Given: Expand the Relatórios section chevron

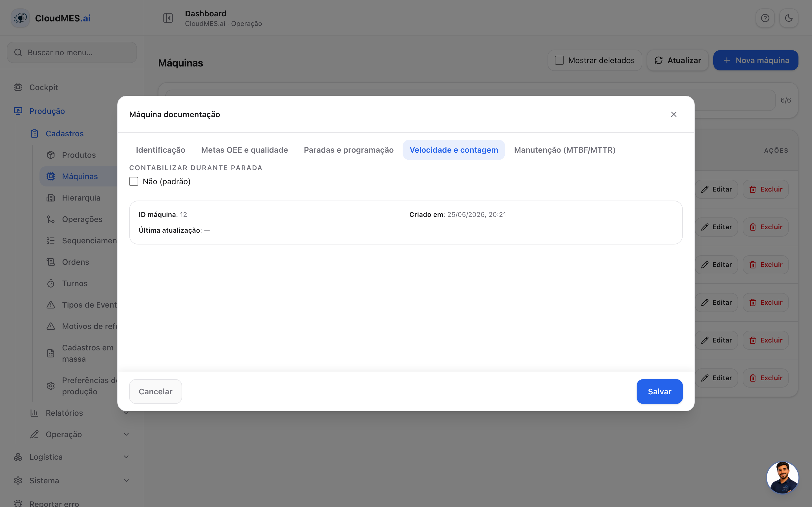Looking at the screenshot, I should (127, 413).
